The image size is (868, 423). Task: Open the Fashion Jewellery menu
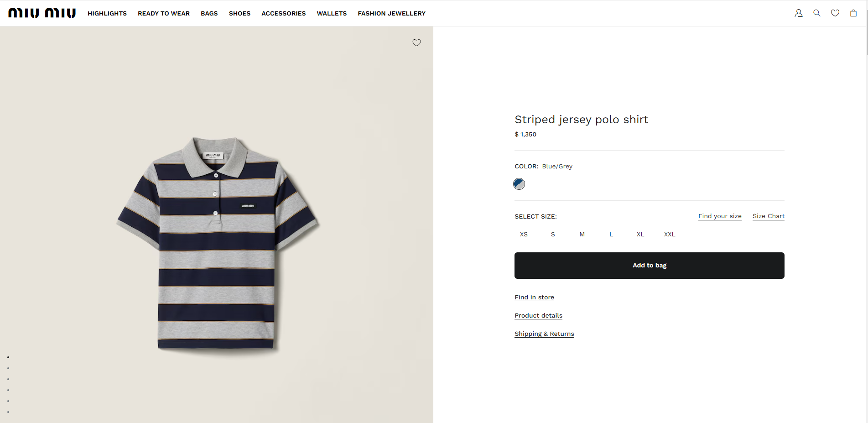pyautogui.click(x=391, y=14)
